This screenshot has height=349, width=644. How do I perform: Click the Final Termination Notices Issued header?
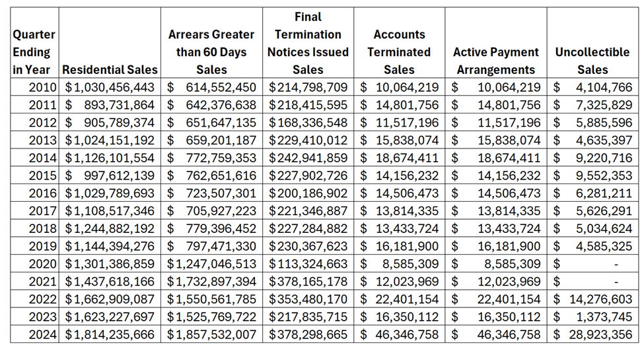point(308,42)
